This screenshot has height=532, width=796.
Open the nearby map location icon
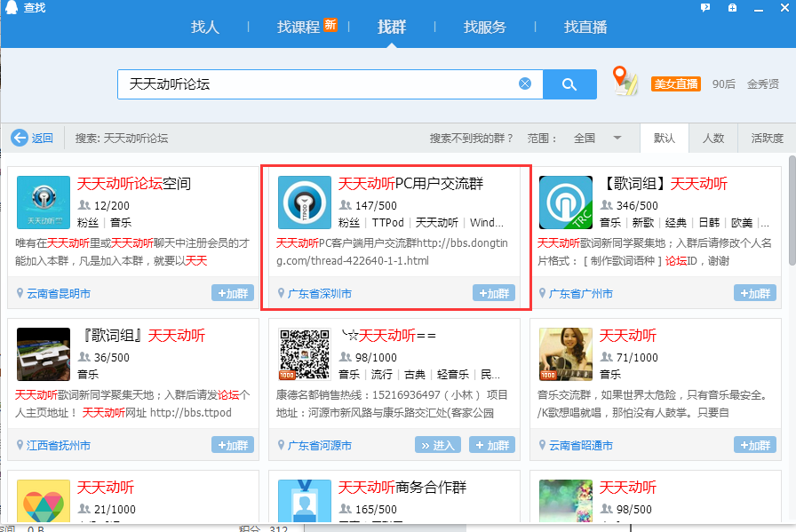[x=625, y=81]
